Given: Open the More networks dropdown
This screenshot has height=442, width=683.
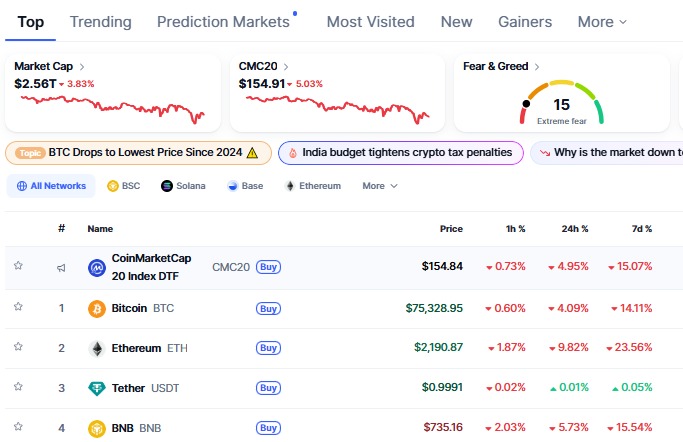Looking at the screenshot, I should 379,186.
